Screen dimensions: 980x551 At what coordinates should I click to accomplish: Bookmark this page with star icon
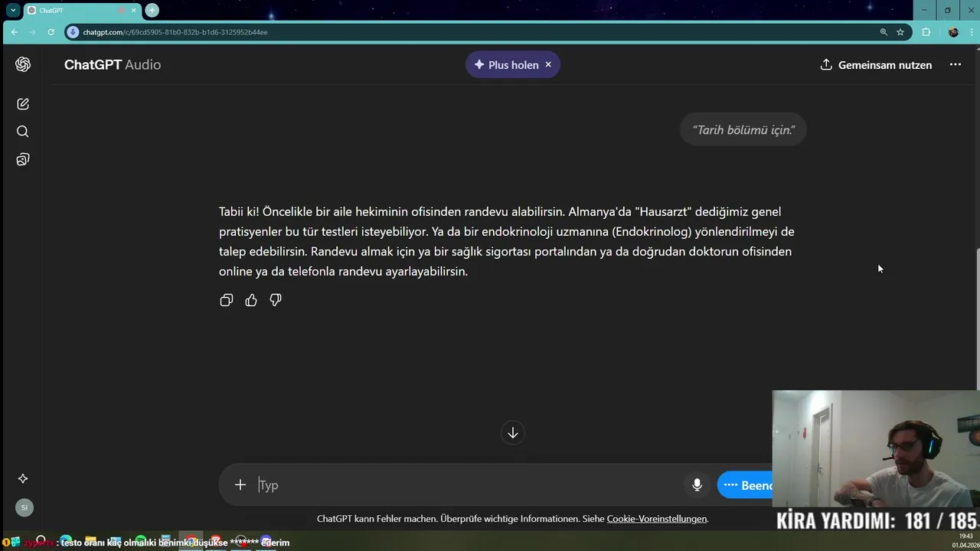[900, 32]
